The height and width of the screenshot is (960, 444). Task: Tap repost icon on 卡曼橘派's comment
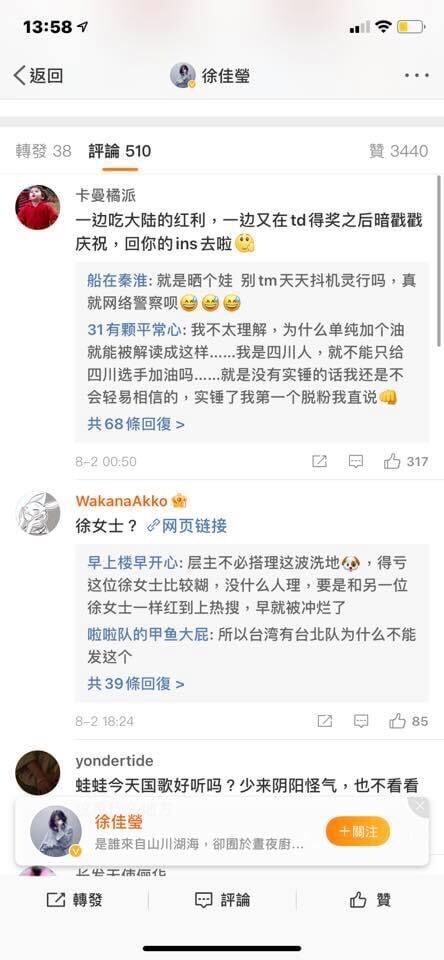[320, 462]
